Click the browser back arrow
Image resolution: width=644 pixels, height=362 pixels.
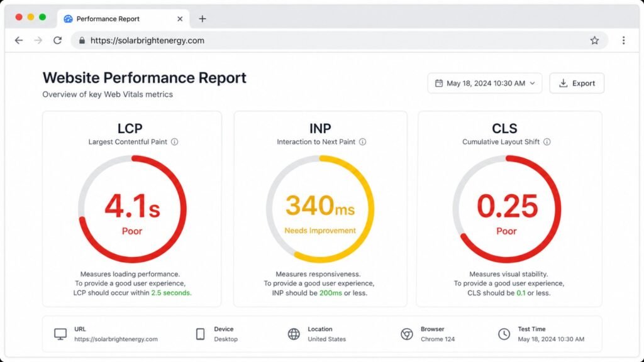pyautogui.click(x=19, y=40)
